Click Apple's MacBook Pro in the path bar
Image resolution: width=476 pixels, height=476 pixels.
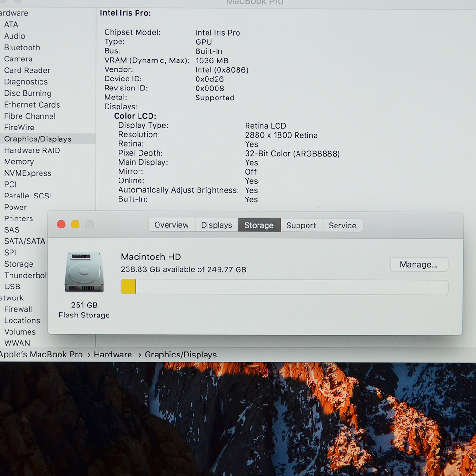click(x=41, y=355)
